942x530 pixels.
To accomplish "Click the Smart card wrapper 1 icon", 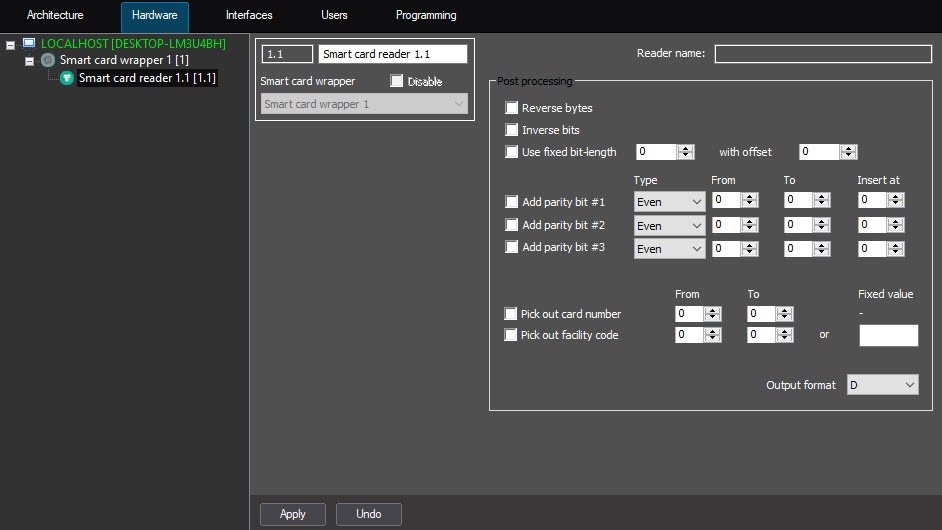I will coord(47,61).
